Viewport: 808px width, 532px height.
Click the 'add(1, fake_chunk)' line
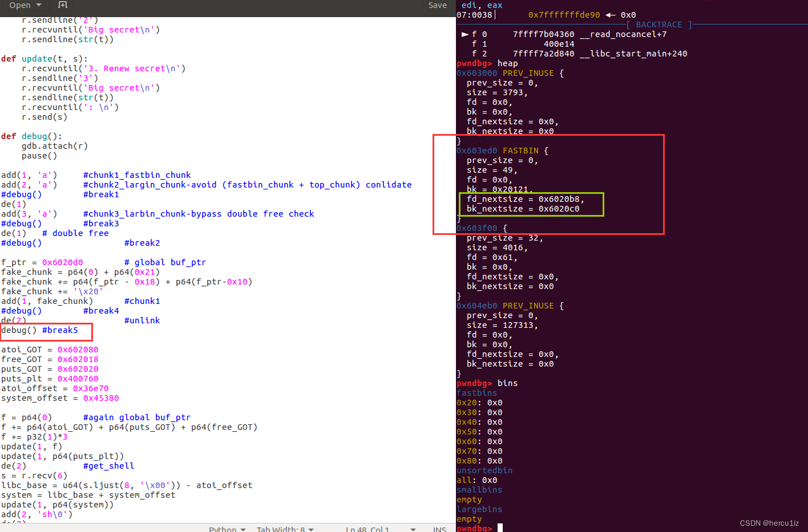coord(47,301)
